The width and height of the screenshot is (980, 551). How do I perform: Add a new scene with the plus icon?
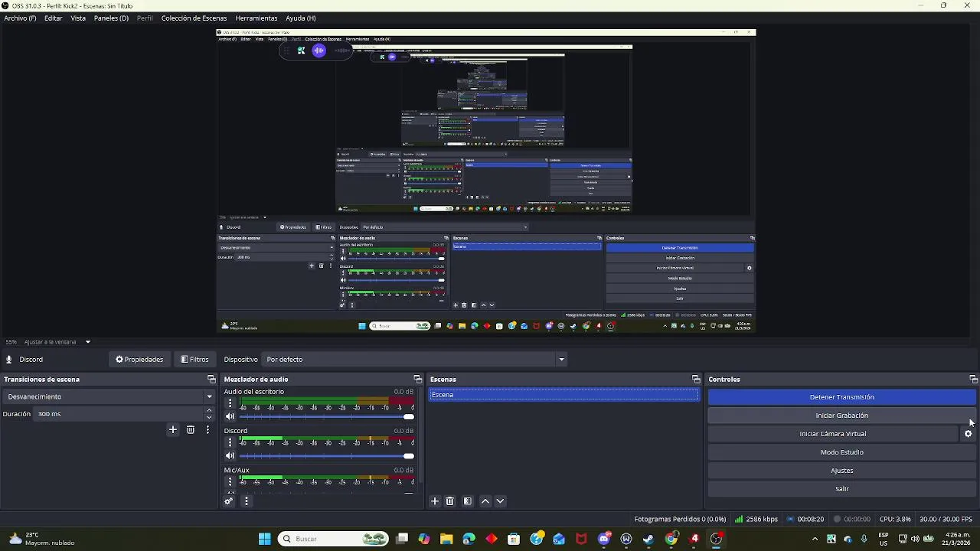coord(435,501)
